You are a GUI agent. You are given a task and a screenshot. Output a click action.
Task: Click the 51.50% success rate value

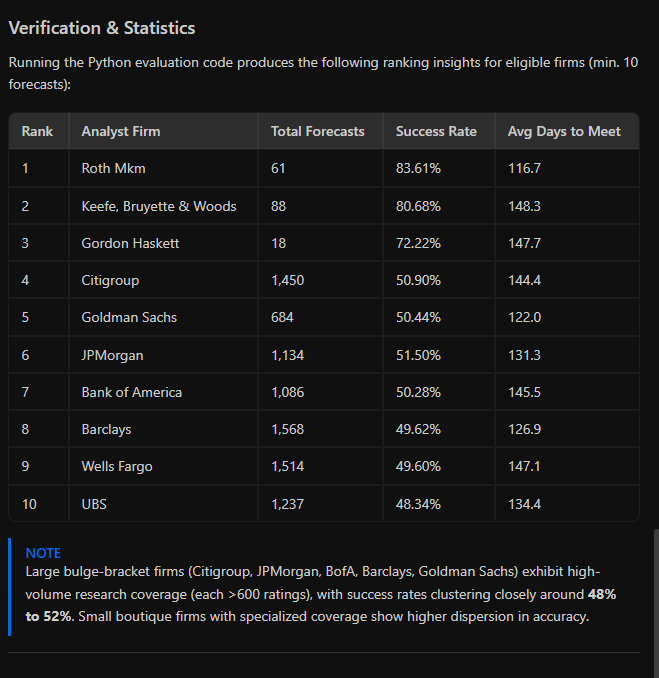coord(418,355)
